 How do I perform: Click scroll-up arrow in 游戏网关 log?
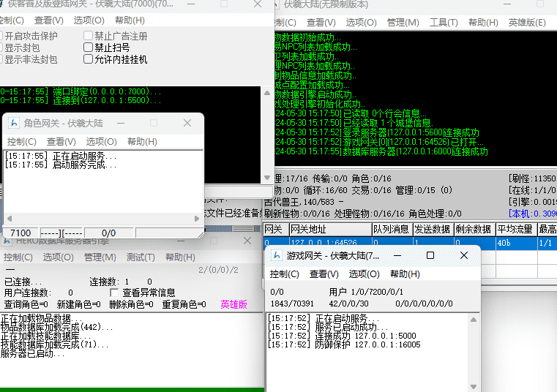(474, 320)
